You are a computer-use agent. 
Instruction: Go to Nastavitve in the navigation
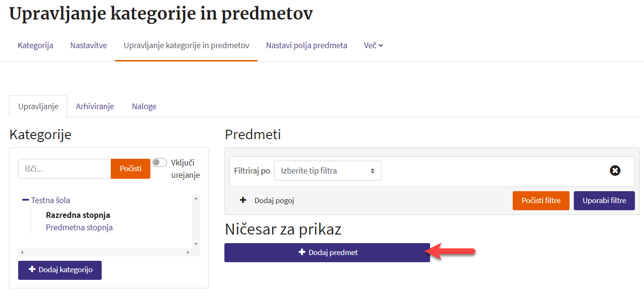pyautogui.click(x=88, y=46)
